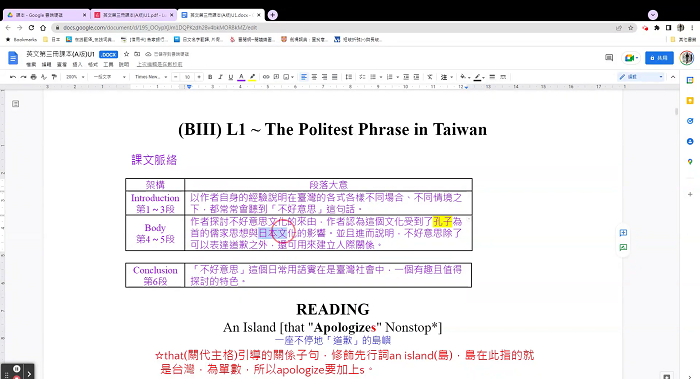Open the Format menu
This screenshot has width=700, height=379.
coord(92,64)
